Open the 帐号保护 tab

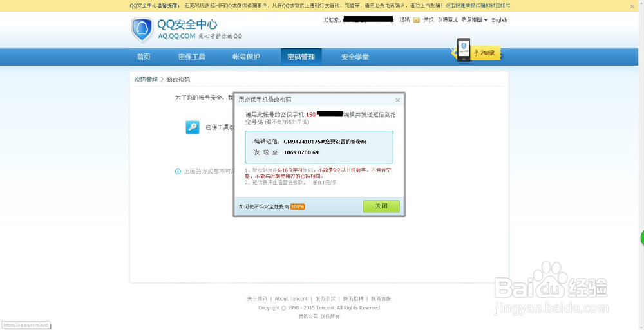(x=247, y=57)
